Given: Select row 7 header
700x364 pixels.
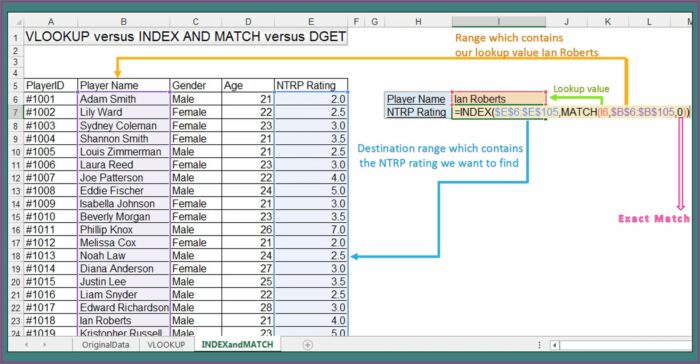Looking at the screenshot, I should (x=16, y=112).
